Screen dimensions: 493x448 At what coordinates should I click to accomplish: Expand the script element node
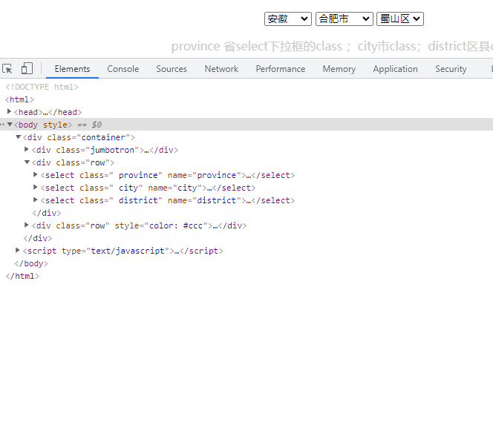pos(18,251)
